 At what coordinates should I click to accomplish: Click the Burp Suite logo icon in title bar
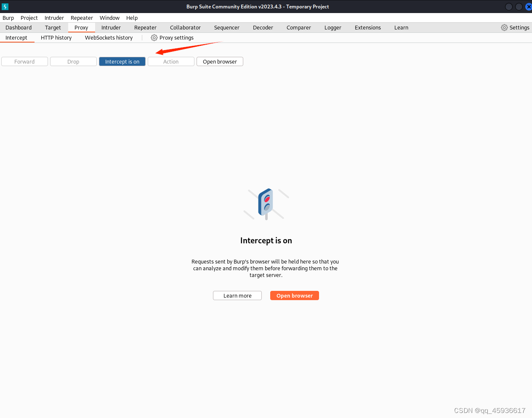[x=5, y=7]
